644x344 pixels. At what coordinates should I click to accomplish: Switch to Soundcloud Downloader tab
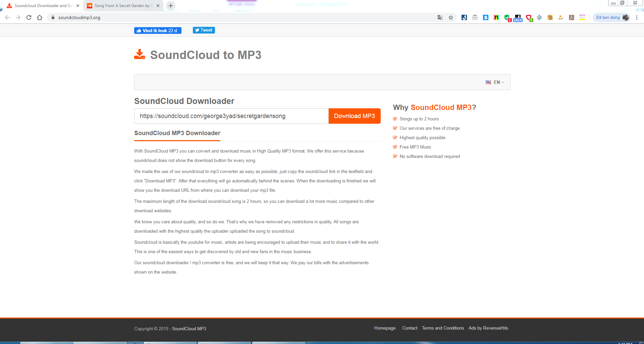tap(43, 6)
